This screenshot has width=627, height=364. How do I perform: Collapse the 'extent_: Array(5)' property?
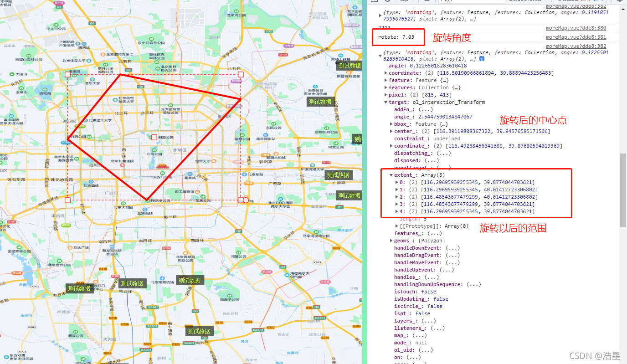[391, 175]
